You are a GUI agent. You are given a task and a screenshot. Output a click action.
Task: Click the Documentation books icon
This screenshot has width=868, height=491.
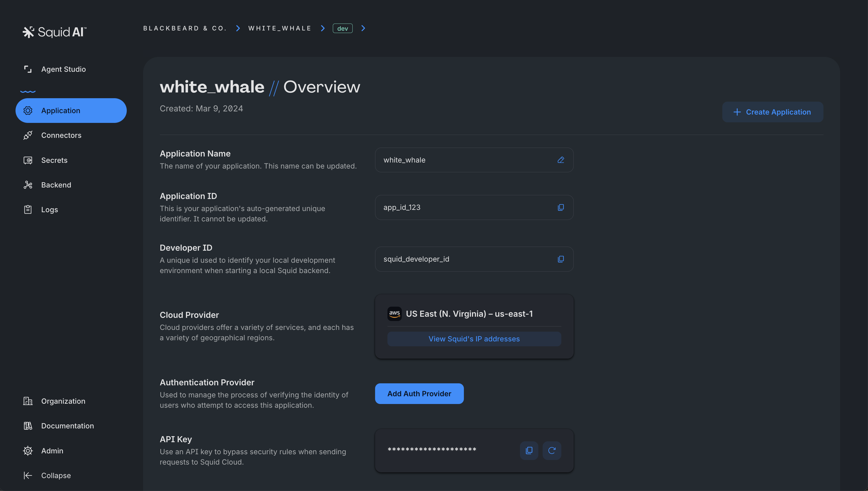coord(28,426)
